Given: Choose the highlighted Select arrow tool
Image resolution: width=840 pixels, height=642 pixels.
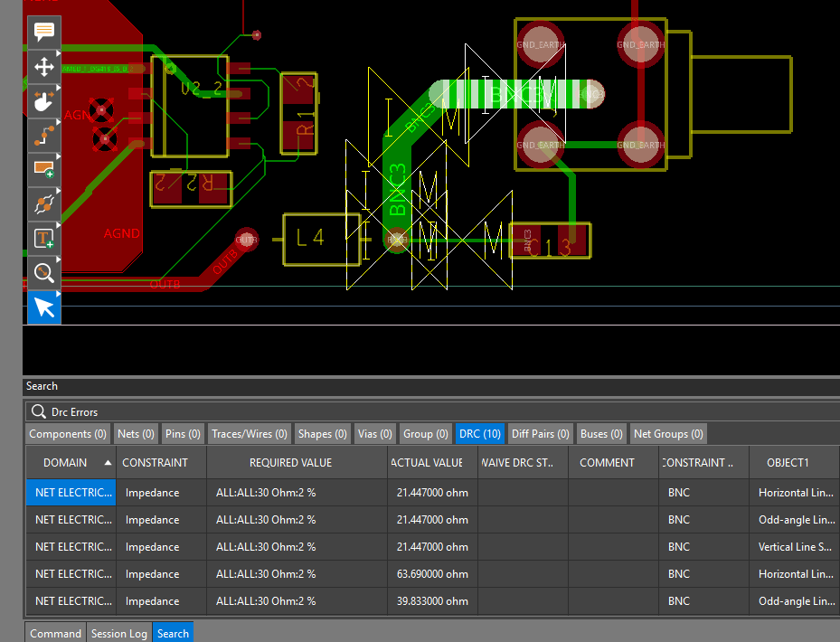Looking at the screenshot, I should (43, 307).
